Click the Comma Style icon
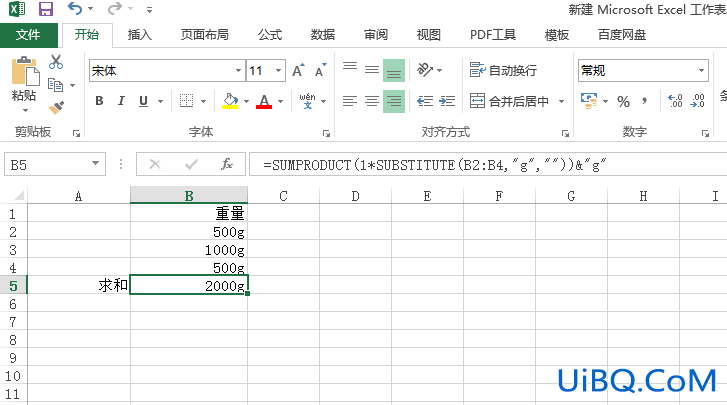The height and width of the screenshot is (405, 727). (644, 101)
